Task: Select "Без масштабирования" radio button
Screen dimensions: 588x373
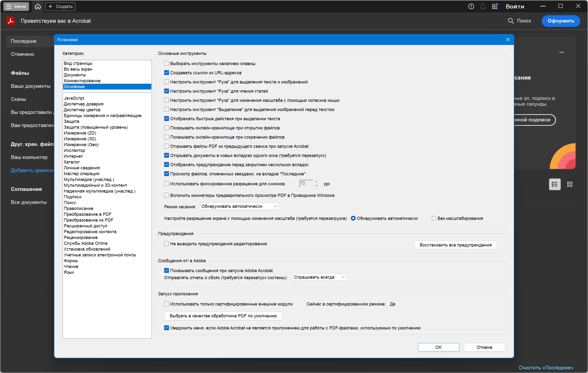Action: (434, 218)
